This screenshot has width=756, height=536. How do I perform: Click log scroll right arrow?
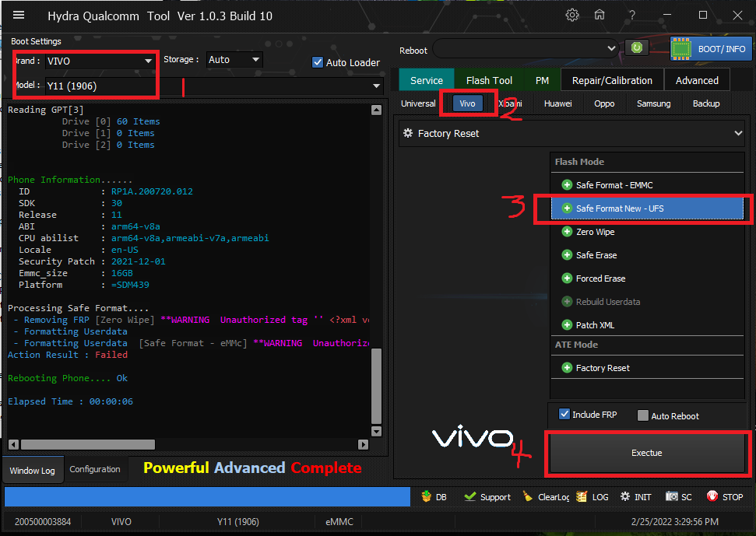[x=363, y=444]
